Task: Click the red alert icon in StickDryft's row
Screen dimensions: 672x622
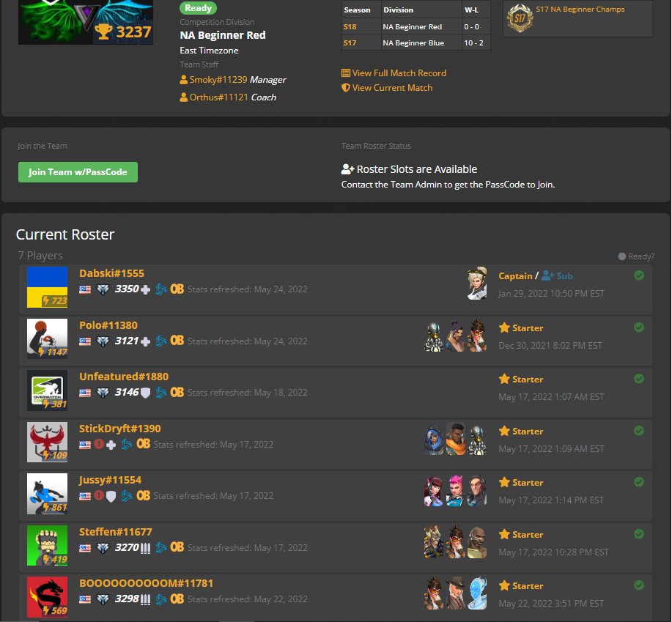Action: coord(99,444)
